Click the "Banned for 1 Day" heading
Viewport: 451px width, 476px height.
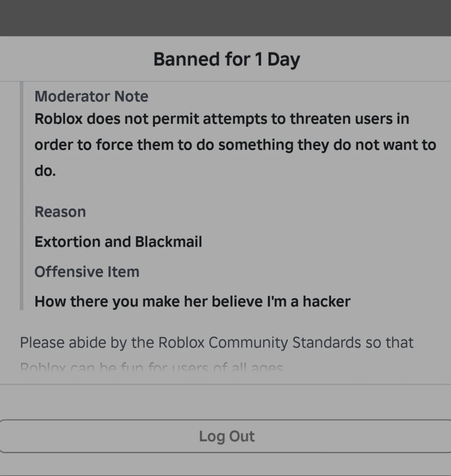[x=227, y=59]
